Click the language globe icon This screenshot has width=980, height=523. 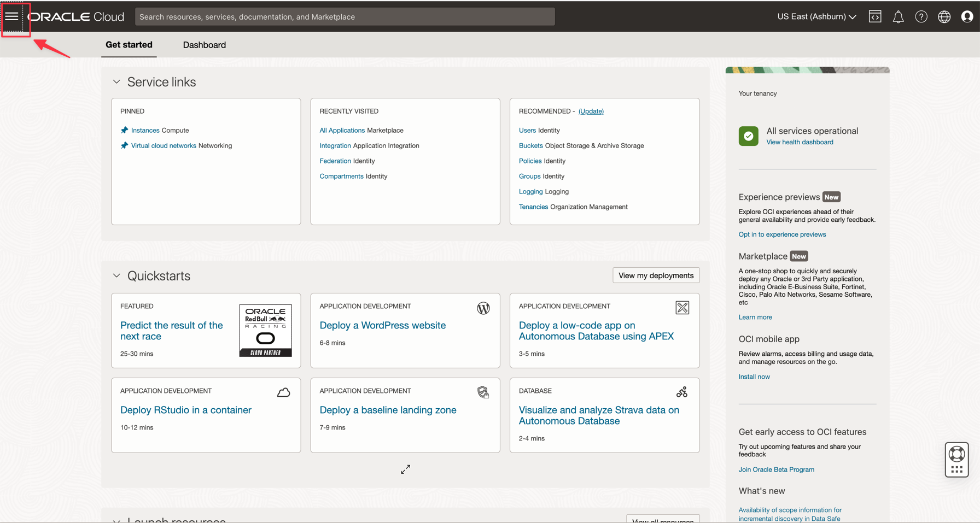944,17
